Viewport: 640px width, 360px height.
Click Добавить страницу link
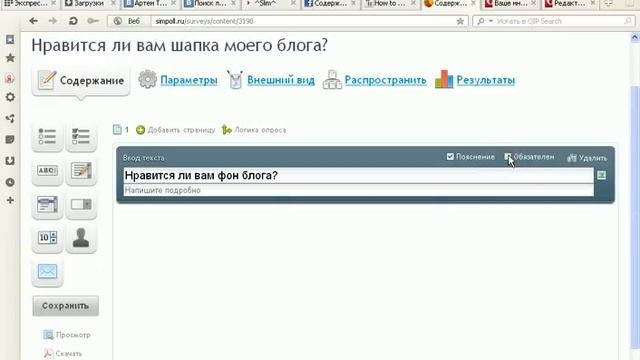[x=181, y=130]
